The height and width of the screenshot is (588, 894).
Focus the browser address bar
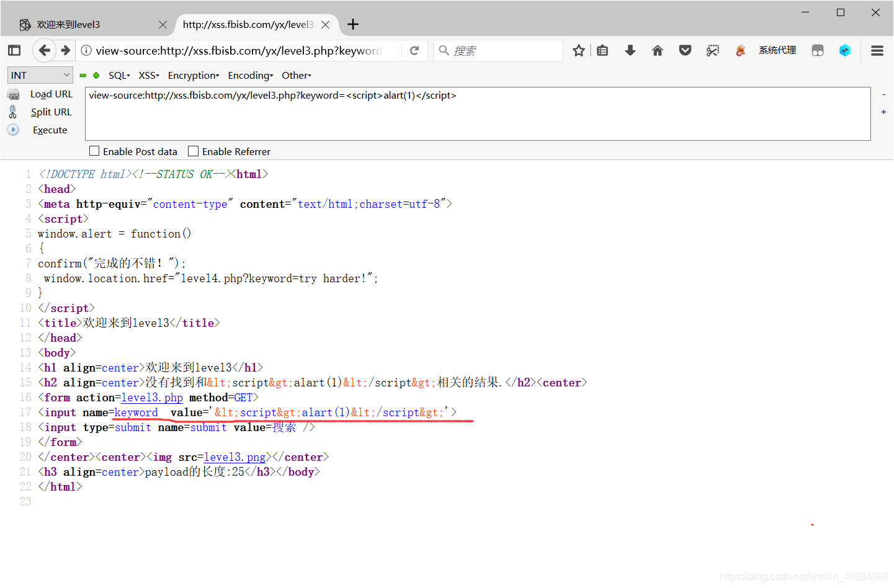239,50
